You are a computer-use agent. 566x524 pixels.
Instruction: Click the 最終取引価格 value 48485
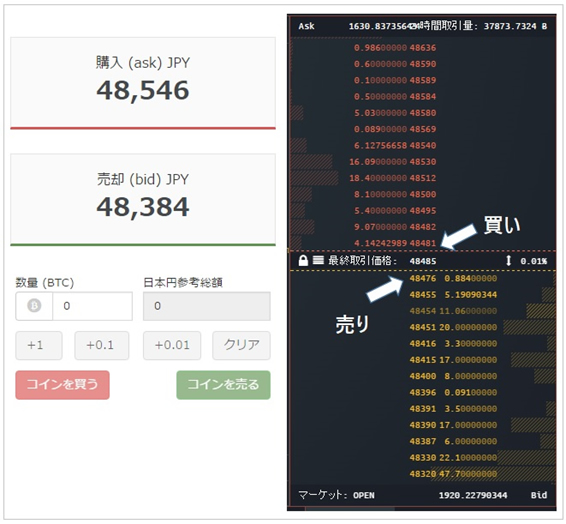(x=423, y=261)
